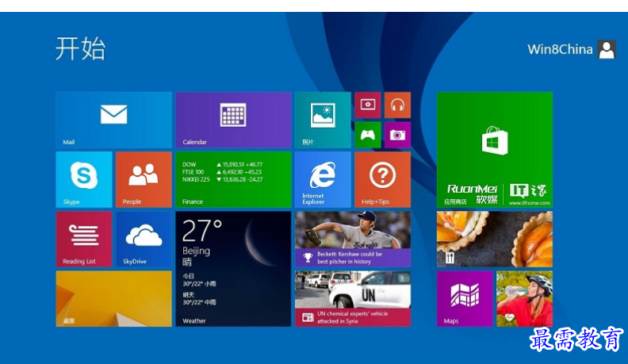This screenshot has width=628, height=364.
Task: Open the Food & Drink tile
Action: click(x=495, y=239)
